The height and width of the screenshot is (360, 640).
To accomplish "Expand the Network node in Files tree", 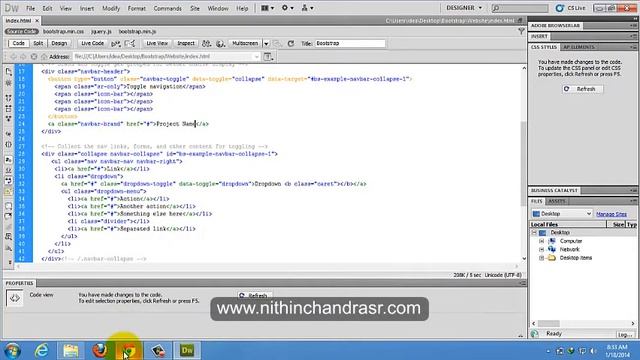I will coord(542,249).
